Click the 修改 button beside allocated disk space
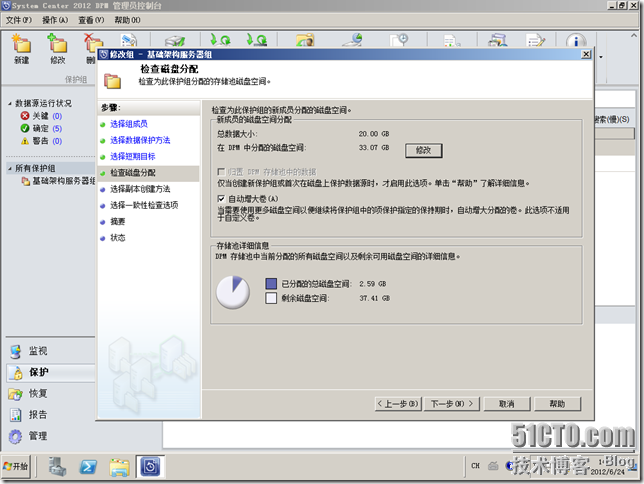Image resolution: width=644 pixels, height=484 pixels. [x=423, y=150]
